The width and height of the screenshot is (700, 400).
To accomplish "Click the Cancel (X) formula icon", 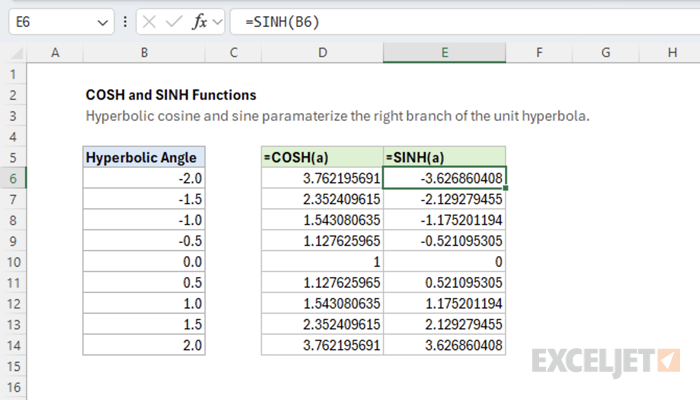I will pos(149,21).
